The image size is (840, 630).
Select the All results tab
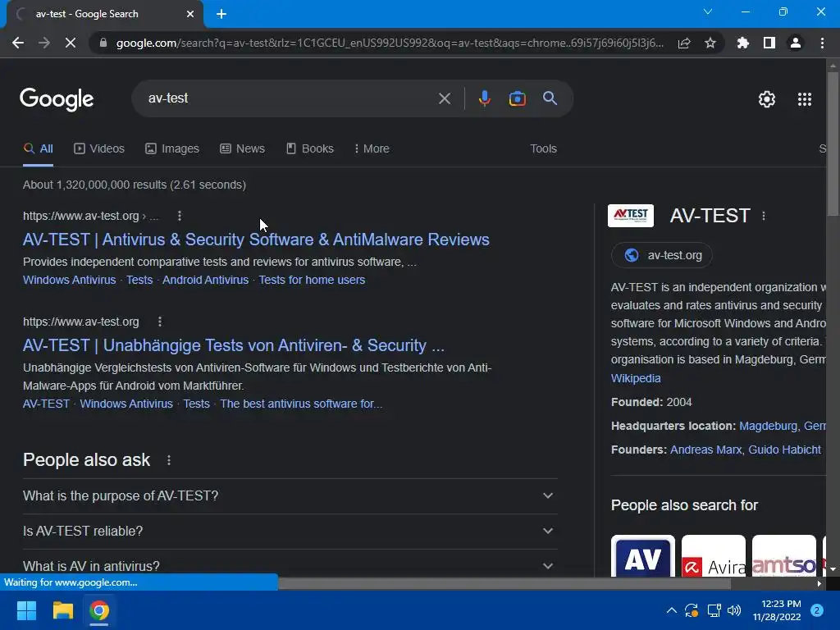(38, 148)
